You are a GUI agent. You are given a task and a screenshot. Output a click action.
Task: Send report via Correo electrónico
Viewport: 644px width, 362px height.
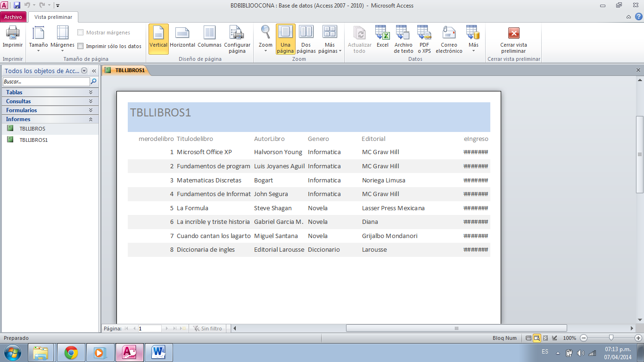coord(448,38)
